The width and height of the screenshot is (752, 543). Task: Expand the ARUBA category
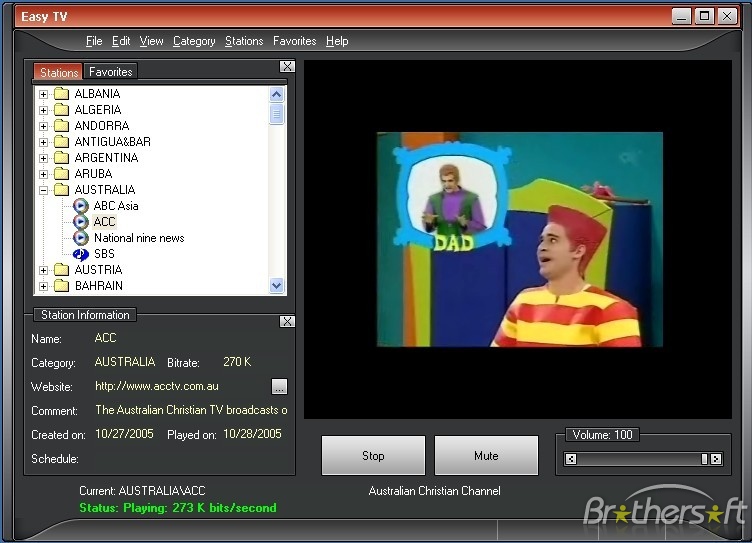pos(44,174)
